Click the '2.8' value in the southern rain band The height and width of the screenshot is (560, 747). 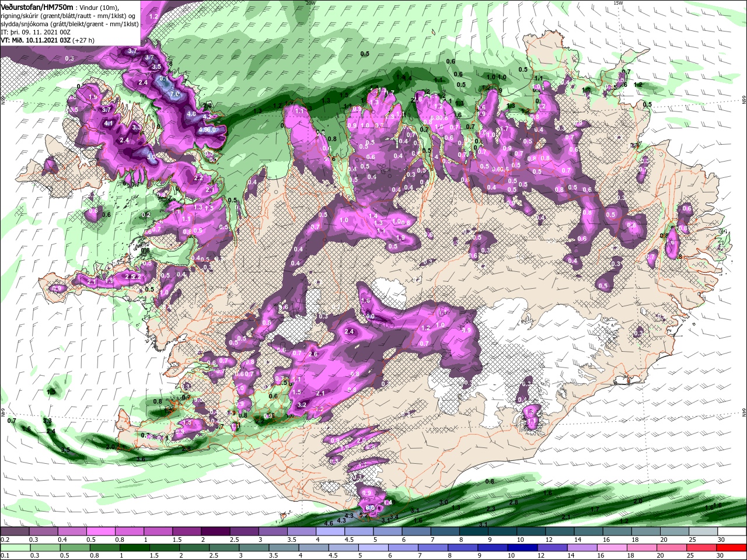click(x=514, y=502)
